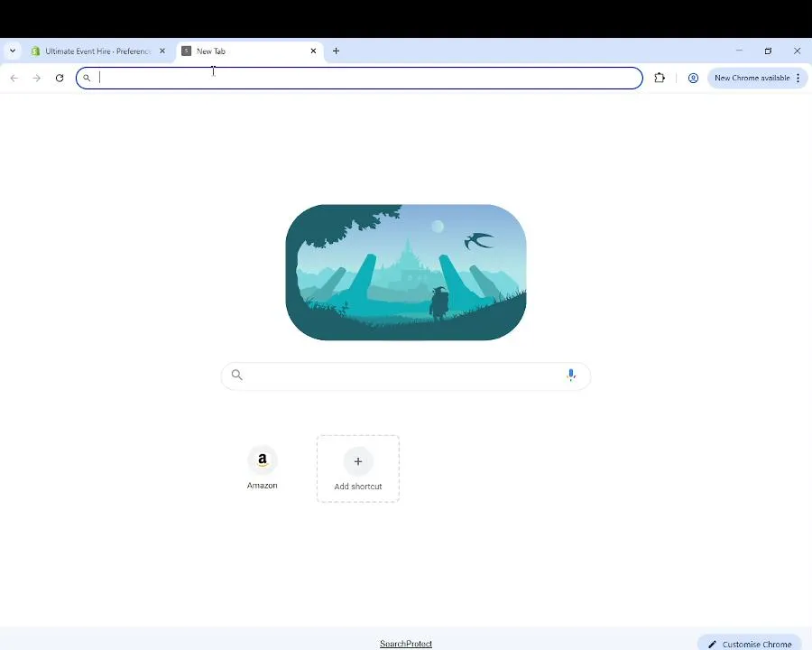Focus the address bar
Image resolution: width=812 pixels, height=650 pixels.
click(359, 78)
